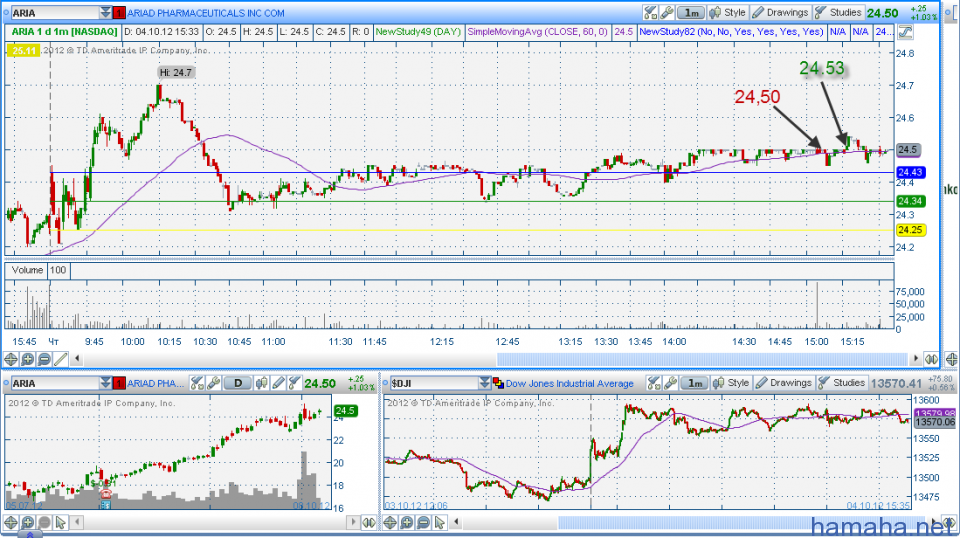Image resolution: width=960 pixels, height=538 pixels.
Task: Open ARIAD PHARMACEUTICALS INC COM company link
Action: 206,13
